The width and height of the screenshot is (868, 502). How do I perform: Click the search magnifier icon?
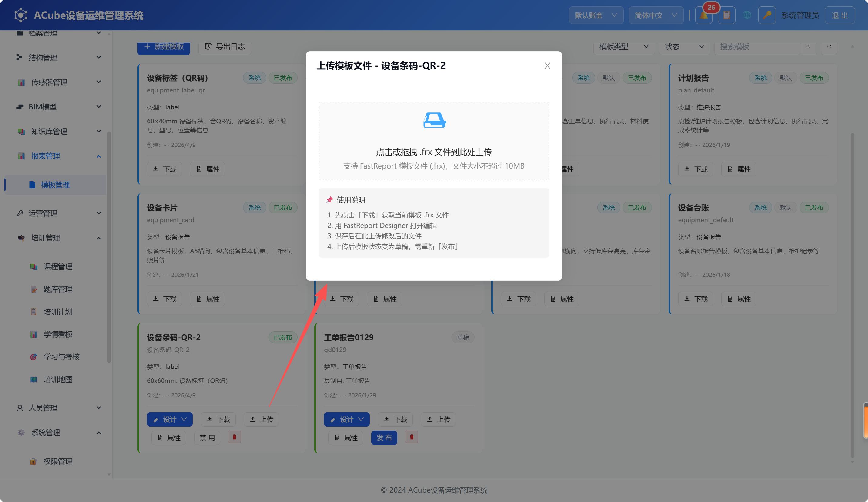coord(808,46)
